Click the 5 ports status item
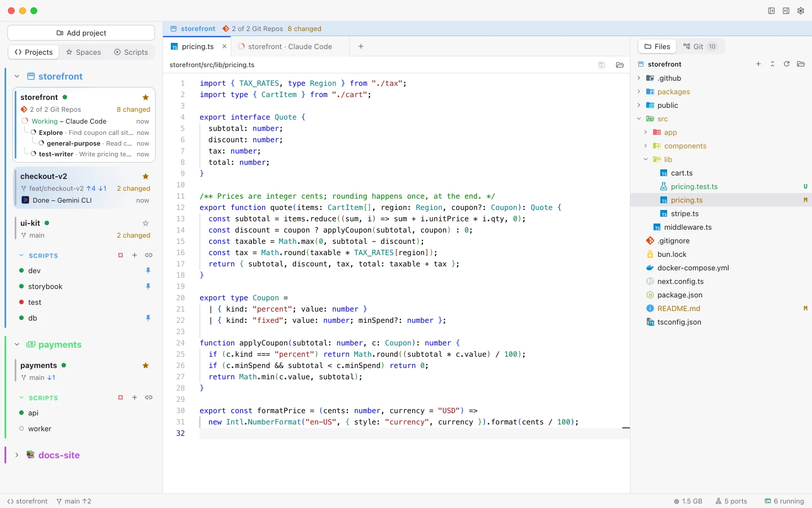The image size is (812, 508). (731, 501)
